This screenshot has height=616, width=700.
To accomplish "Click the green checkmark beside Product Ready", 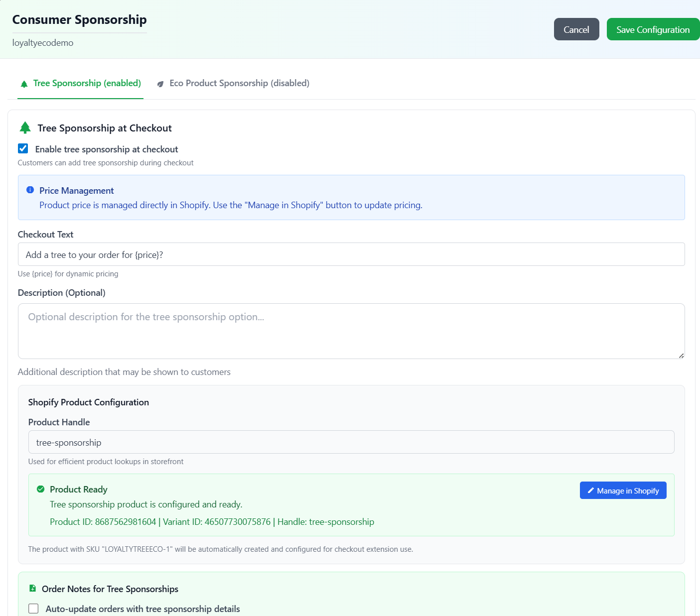I will click(40, 489).
